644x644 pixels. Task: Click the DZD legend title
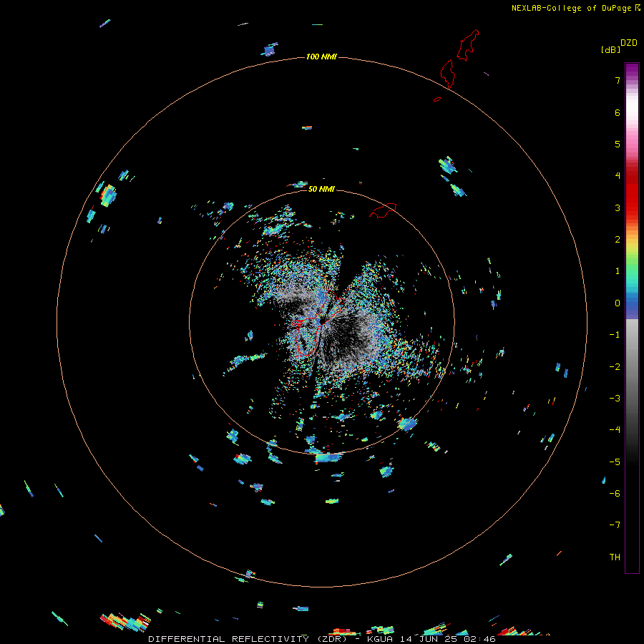629,43
